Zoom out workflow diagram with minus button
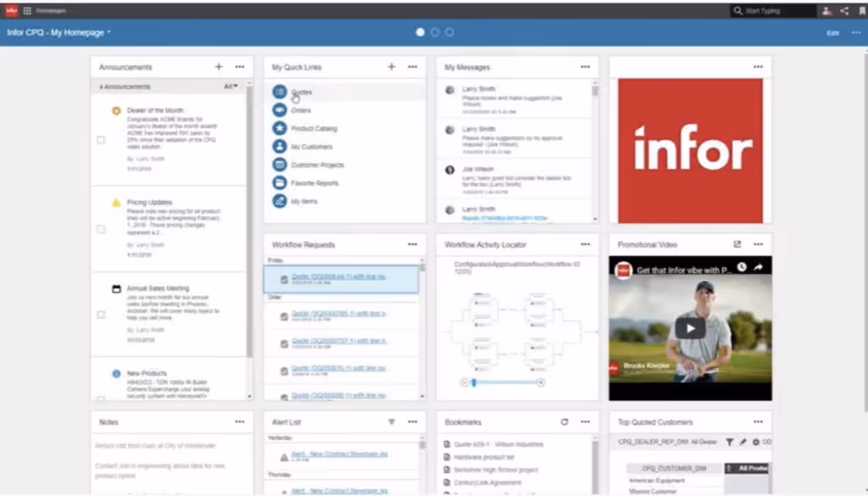The image size is (868, 496). pos(465,382)
